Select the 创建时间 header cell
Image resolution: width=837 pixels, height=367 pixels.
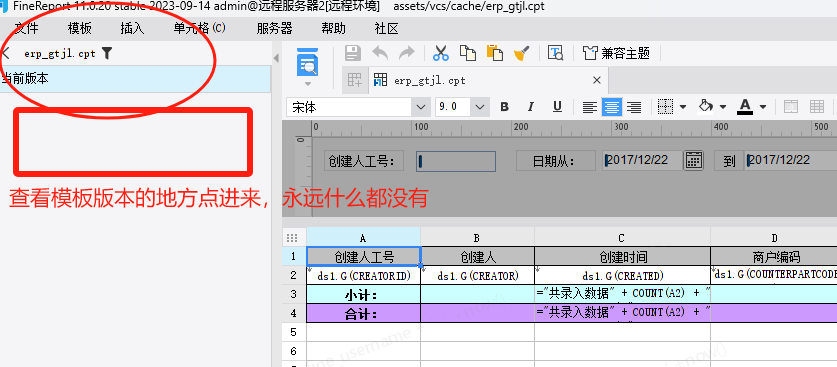(x=622, y=257)
